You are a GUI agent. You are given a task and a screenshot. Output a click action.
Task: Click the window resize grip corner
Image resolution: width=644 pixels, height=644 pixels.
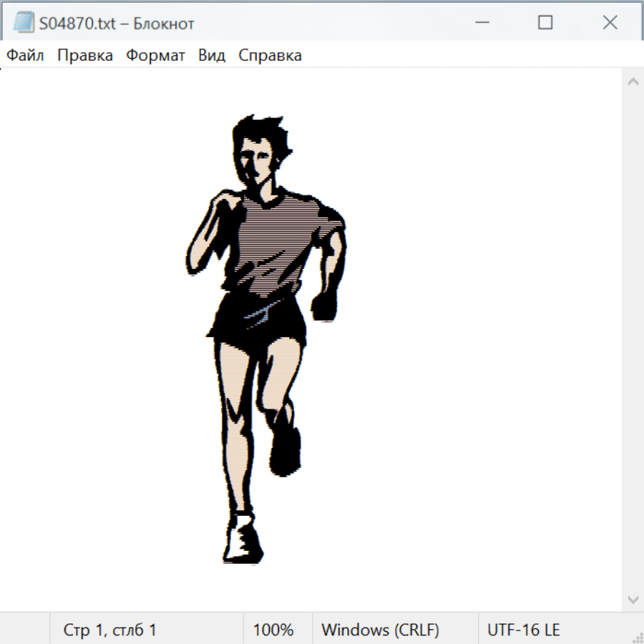637,637
